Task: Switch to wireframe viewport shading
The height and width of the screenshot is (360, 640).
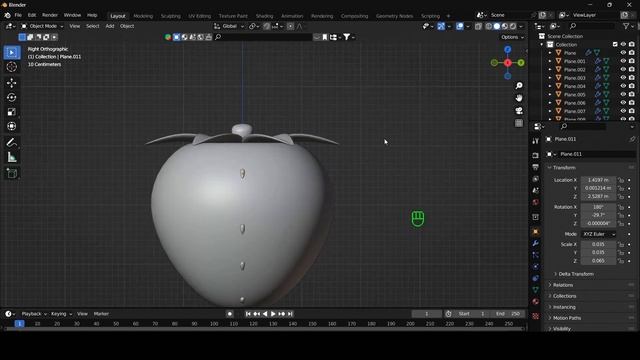Action: click(x=489, y=26)
